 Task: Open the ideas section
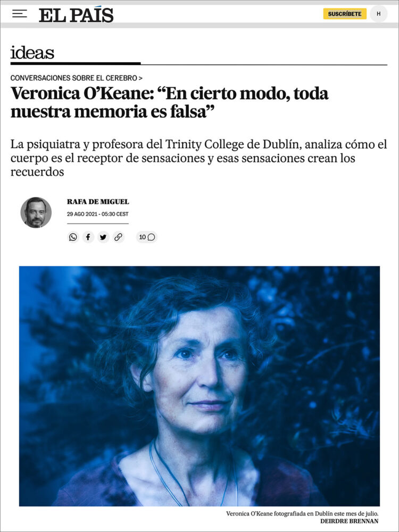pyautogui.click(x=32, y=53)
